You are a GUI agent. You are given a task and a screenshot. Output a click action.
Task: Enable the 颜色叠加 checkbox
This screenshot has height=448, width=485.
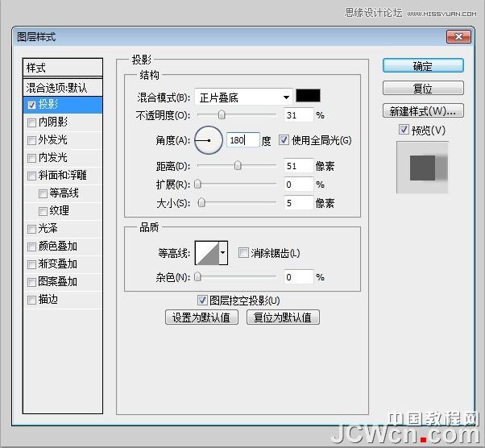[x=31, y=247]
